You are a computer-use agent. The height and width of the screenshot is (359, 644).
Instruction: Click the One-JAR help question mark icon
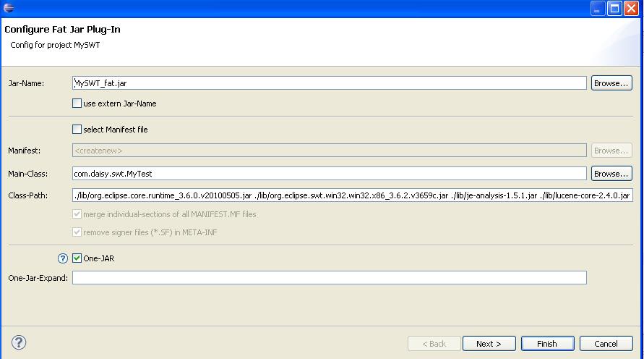(62, 258)
